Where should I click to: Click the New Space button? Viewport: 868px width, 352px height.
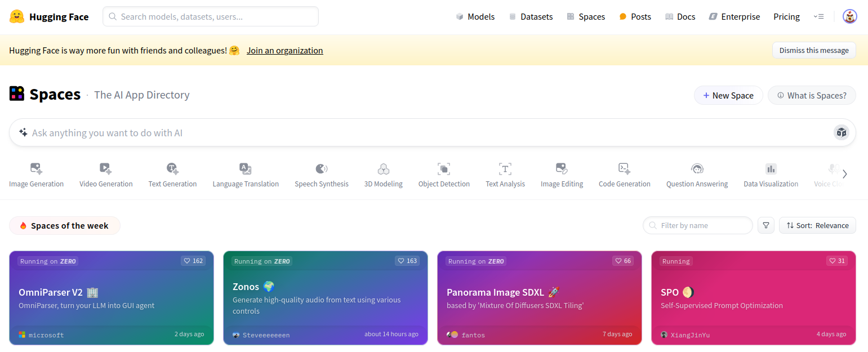(x=728, y=95)
